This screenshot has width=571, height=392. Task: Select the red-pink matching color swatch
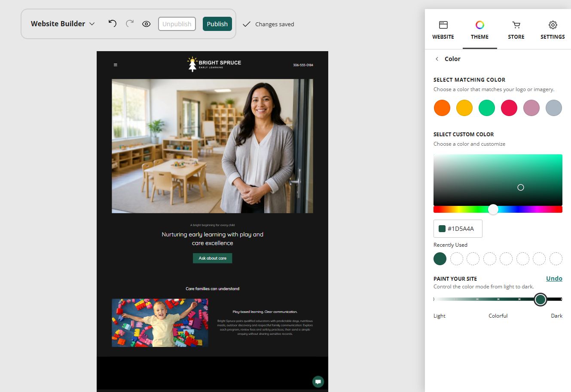(509, 108)
